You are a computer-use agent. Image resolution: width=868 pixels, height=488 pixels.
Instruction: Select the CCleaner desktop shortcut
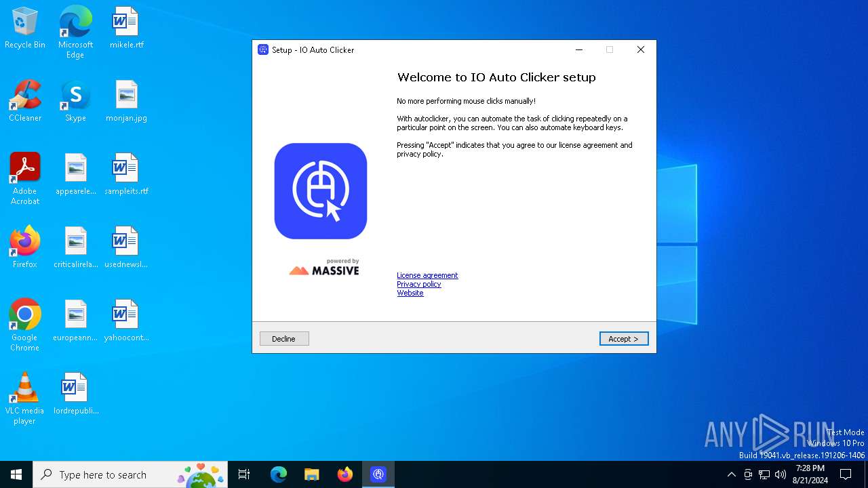(25, 102)
